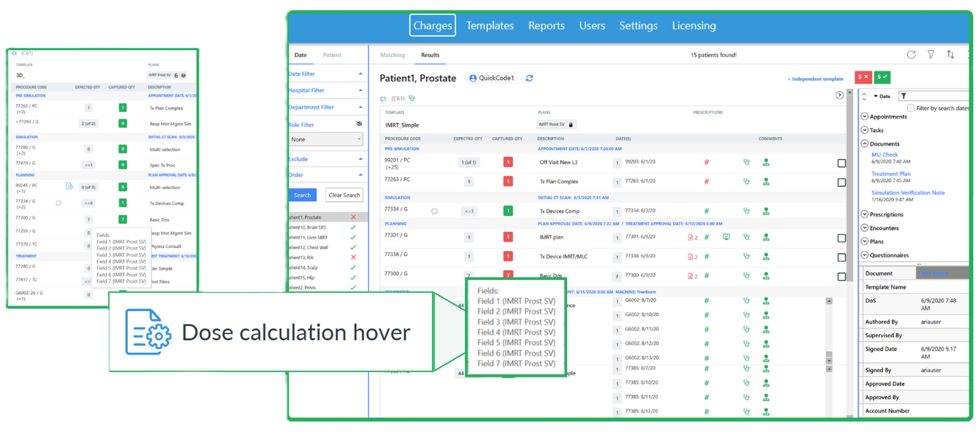Click the circled arrow icon right of C1 header
This screenshot has height=432, width=980.
pos(839,95)
